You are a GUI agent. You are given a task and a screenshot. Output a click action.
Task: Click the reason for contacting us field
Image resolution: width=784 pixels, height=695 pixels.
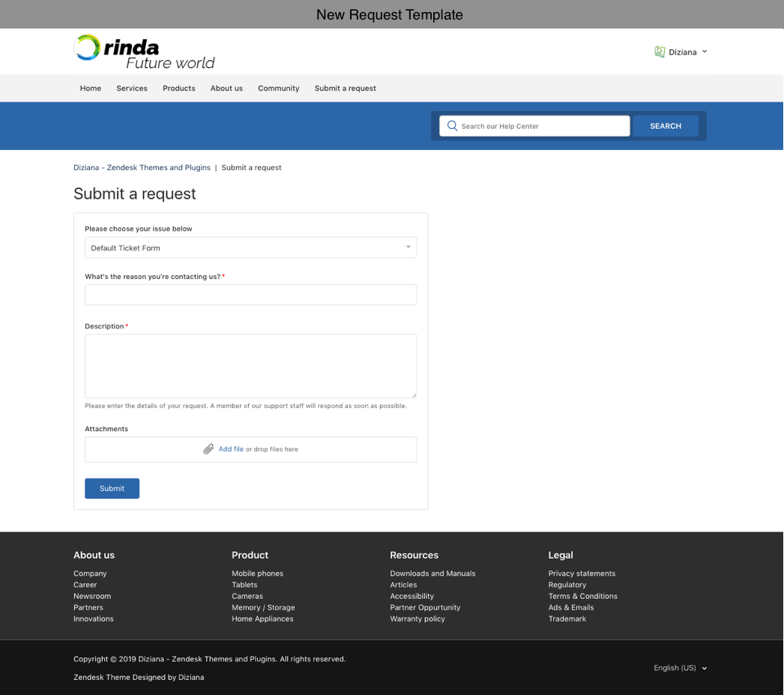point(250,295)
